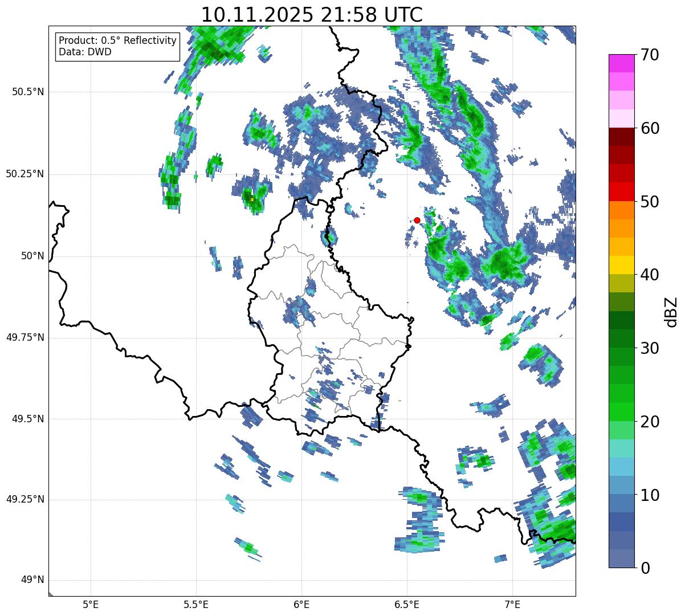This screenshot has width=685, height=616.
Task: Click the dark maroon colorbar segment below 60
Action: [x=622, y=137]
